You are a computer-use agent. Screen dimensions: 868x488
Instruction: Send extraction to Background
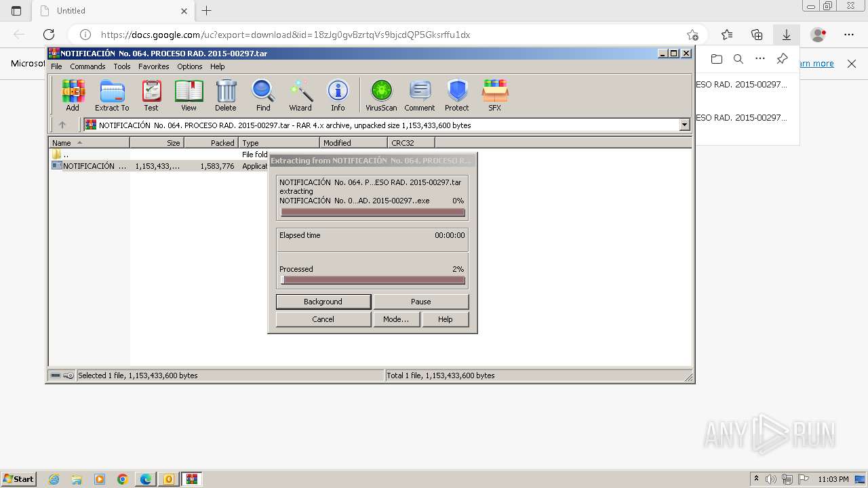click(x=323, y=302)
